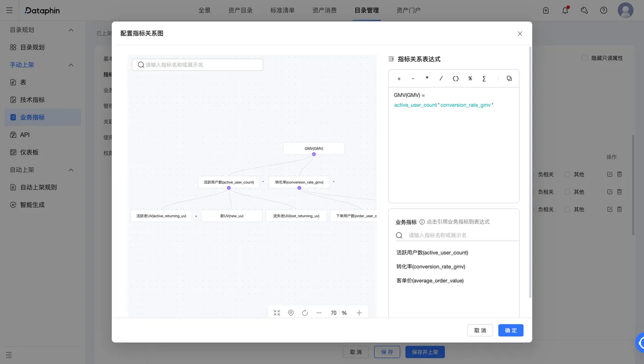Image resolution: width=644 pixels, height=364 pixels.
Task: Click the info icon next to 业务指标
Action: tap(422, 222)
